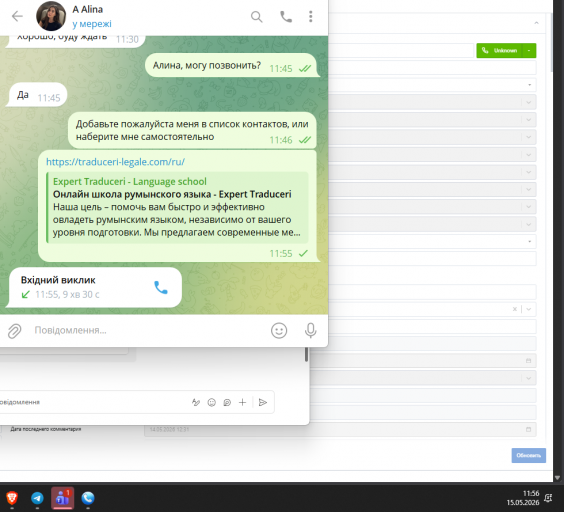564x512 pixels.
Task: Call back from the incoming call entry
Action: click(x=161, y=287)
